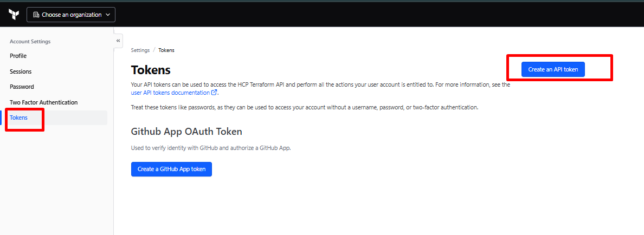
Task: Click the Account Settings sidebar header
Action: [30, 42]
